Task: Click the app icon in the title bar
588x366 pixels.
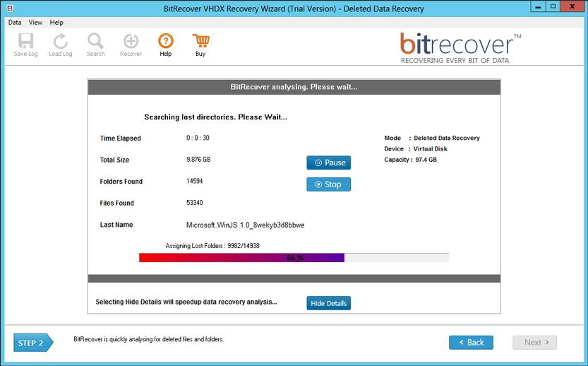Action: [x=10, y=8]
